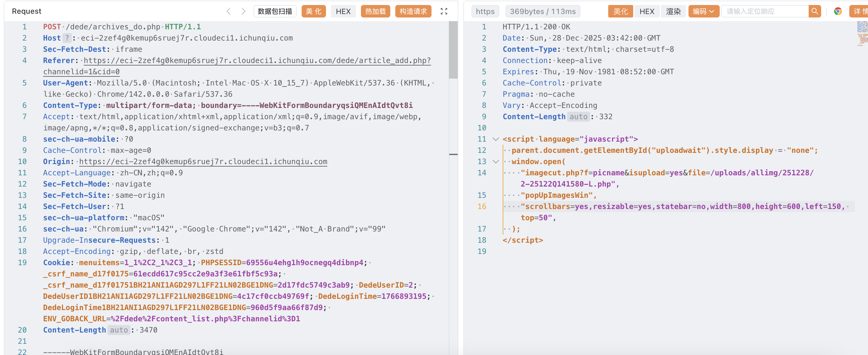Screen dimensions: 868x355
Task: Click the code minimap thumbnail in response panel
Action: (862, 34)
